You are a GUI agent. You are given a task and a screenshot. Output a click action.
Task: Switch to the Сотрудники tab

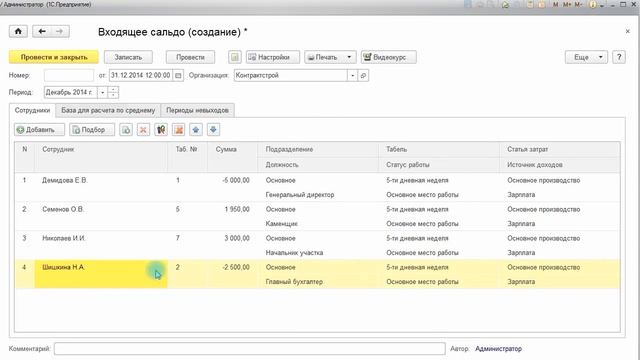pyautogui.click(x=32, y=110)
